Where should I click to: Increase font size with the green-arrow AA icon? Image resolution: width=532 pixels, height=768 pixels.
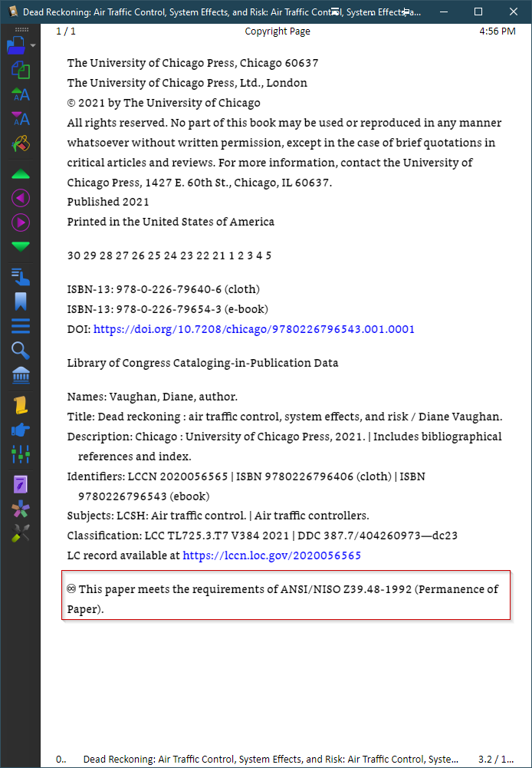pyautogui.click(x=21, y=94)
